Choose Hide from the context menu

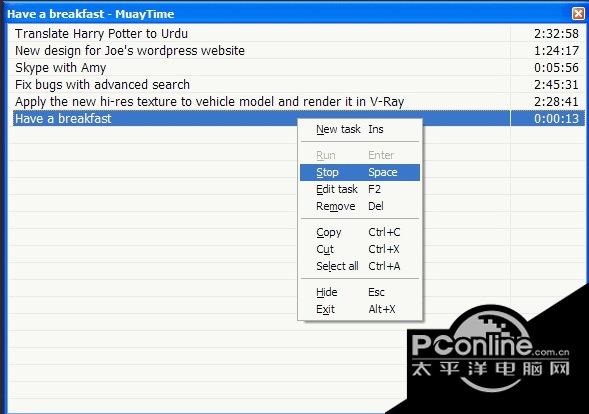(360, 292)
